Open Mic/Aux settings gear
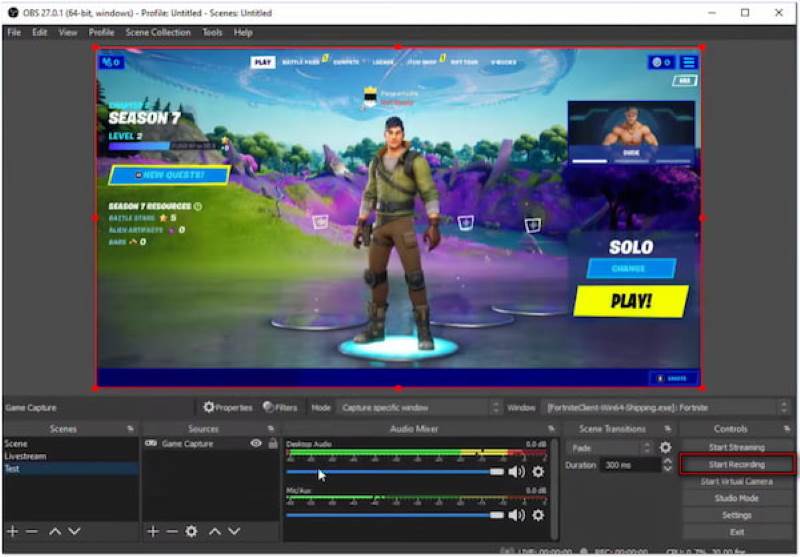Screen dimensions: 800x557 (538, 515)
